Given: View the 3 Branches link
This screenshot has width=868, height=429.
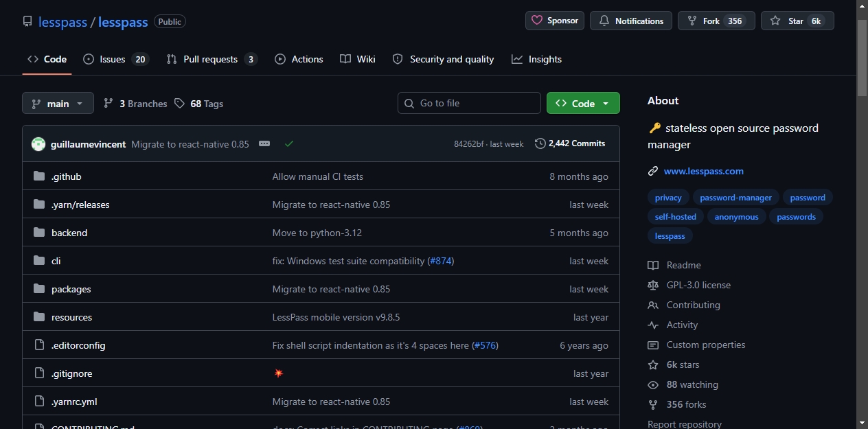Looking at the screenshot, I should [135, 104].
